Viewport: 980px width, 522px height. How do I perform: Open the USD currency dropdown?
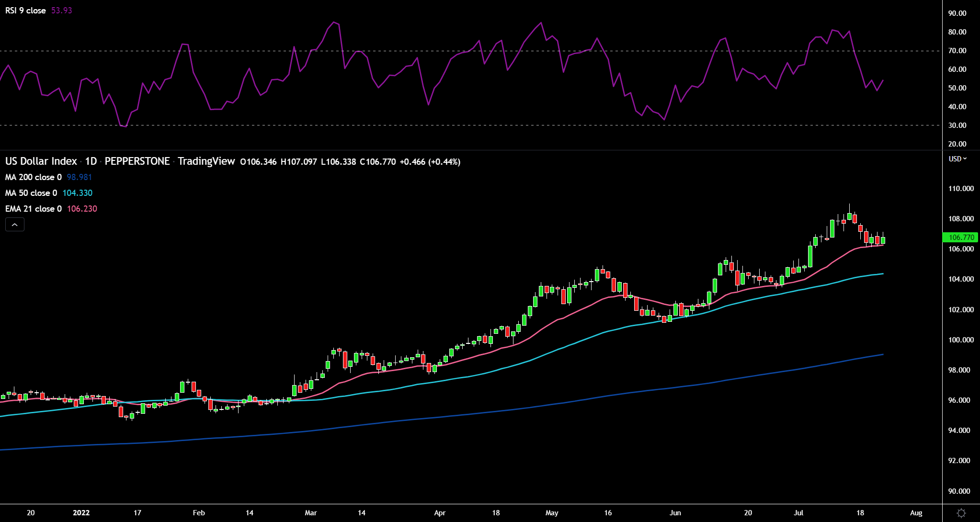(957, 159)
